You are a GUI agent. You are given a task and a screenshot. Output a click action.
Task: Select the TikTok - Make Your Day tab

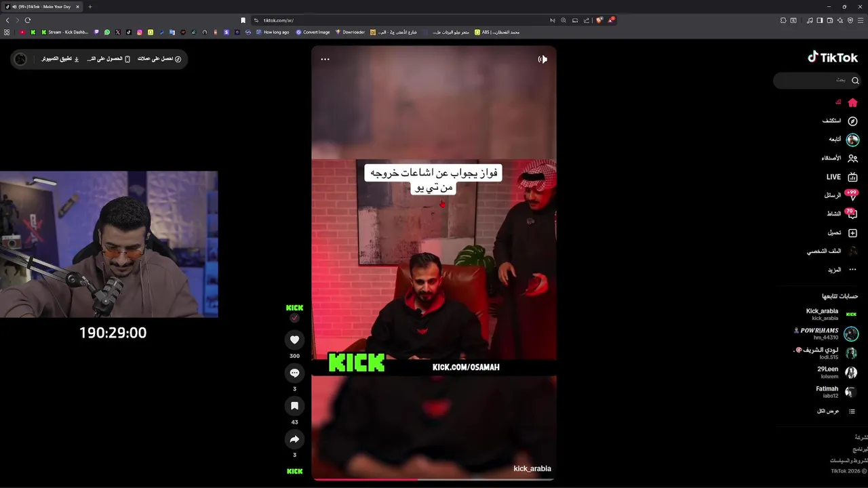43,7
